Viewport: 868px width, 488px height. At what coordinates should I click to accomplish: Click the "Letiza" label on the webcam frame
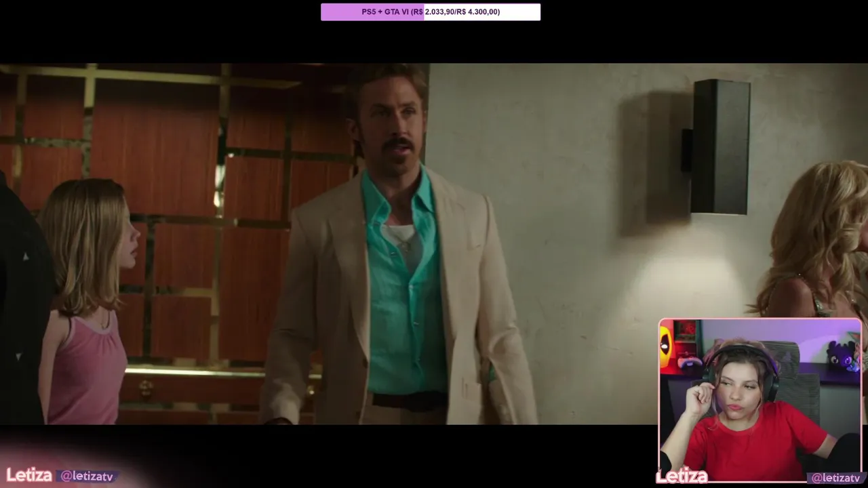(x=682, y=476)
